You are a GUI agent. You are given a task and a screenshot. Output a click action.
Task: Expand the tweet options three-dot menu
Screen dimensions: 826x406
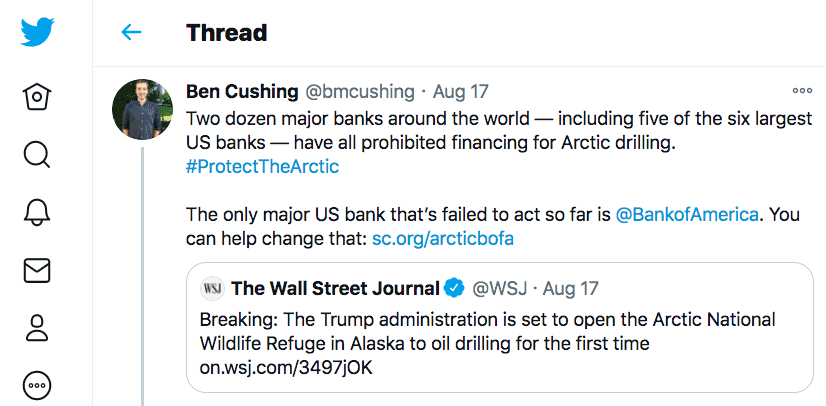[x=802, y=91]
